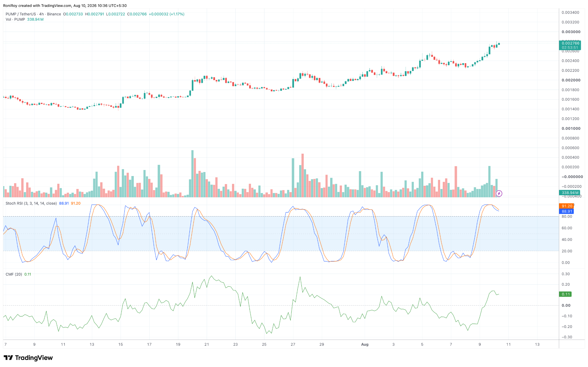Click date 13 at the right end of the time axis
The height and width of the screenshot is (367, 588).
click(x=537, y=344)
